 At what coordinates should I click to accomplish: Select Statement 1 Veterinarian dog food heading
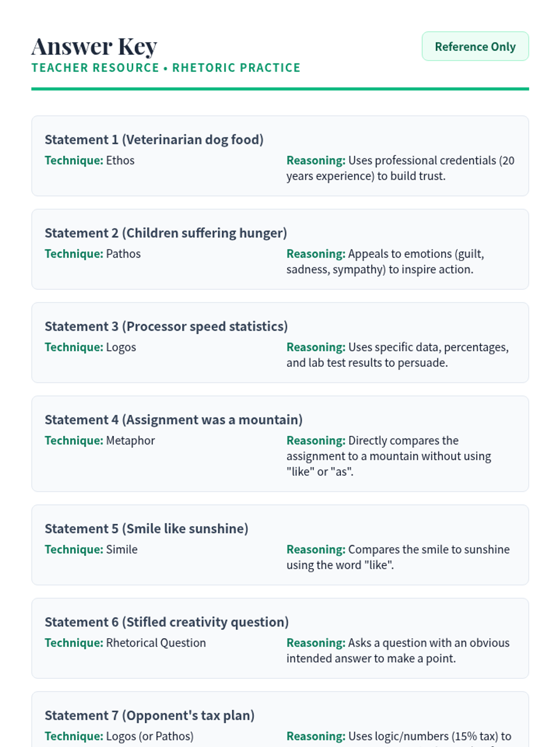pyautogui.click(x=154, y=140)
